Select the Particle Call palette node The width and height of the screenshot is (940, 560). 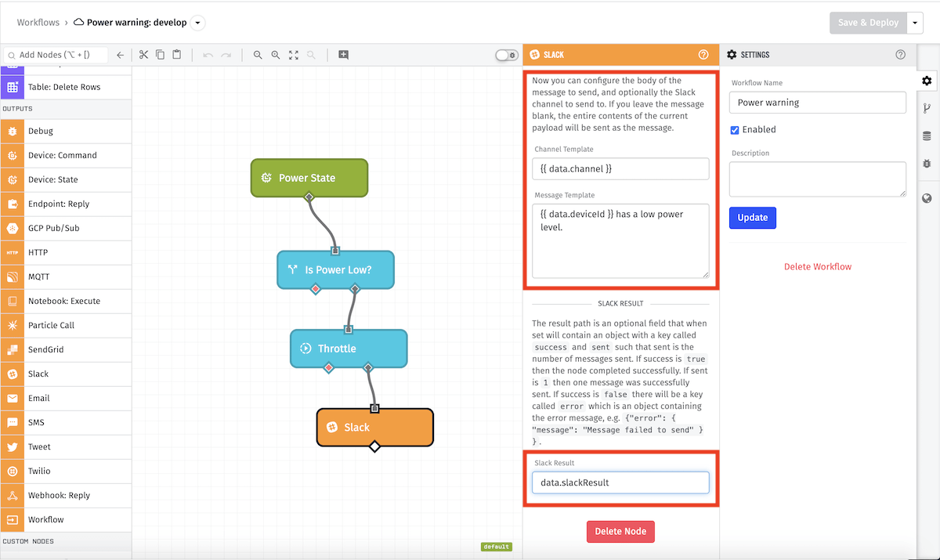[x=66, y=325]
